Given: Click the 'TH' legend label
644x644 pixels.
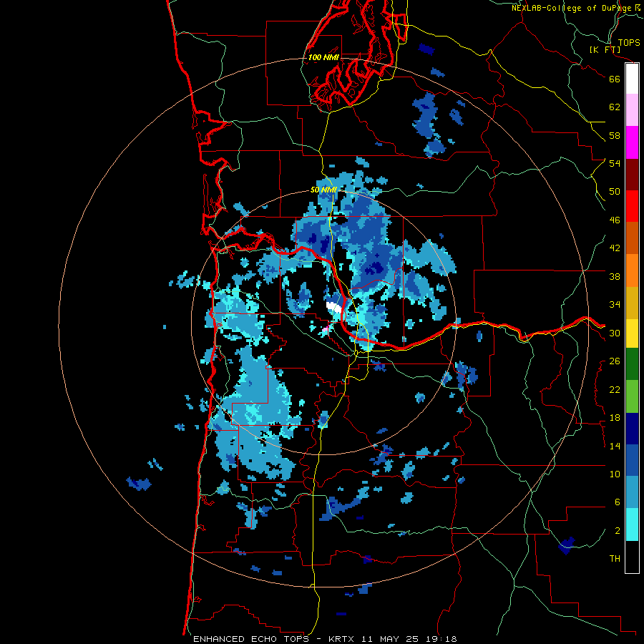Looking at the screenshot, I should pos(615,559).
